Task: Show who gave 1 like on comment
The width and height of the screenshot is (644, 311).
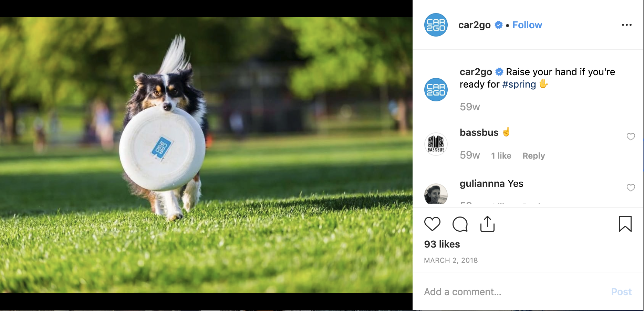Action: (x=501, y=156)
